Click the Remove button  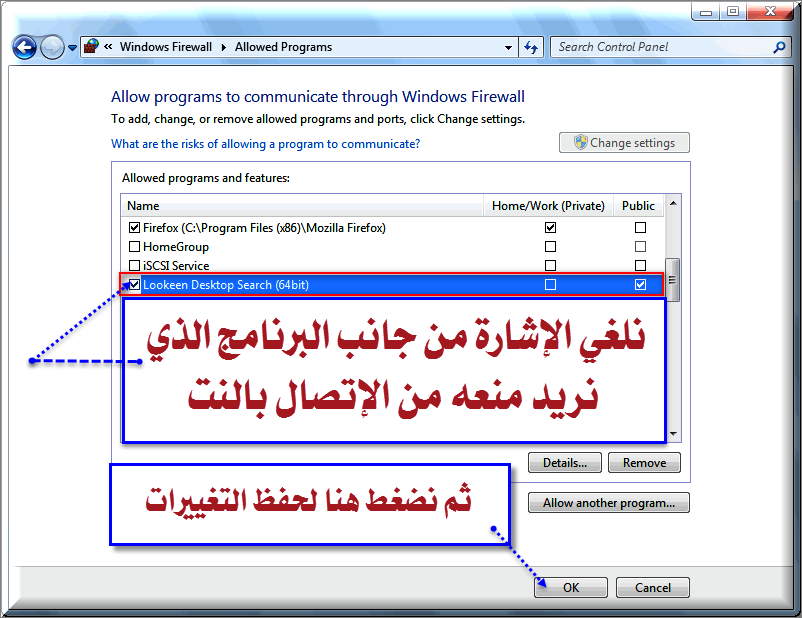[x=644, y=462]
